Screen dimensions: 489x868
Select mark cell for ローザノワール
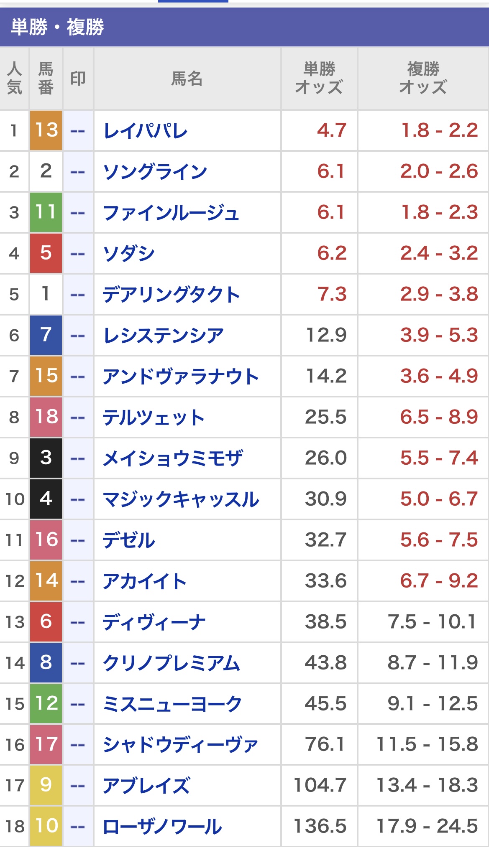pyautogui.click(x=78, y=826)
